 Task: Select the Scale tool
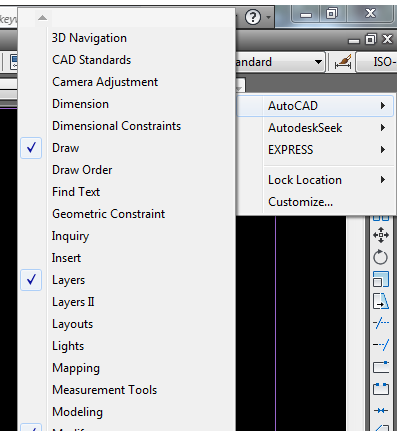pyautogui.click(x=381, y=279)
